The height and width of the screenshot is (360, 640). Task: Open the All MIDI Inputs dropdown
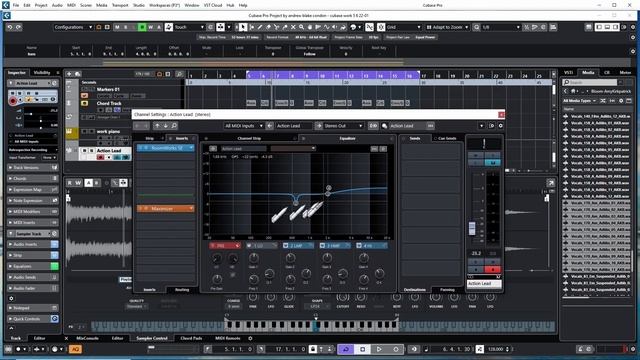(x=243, y=126)
